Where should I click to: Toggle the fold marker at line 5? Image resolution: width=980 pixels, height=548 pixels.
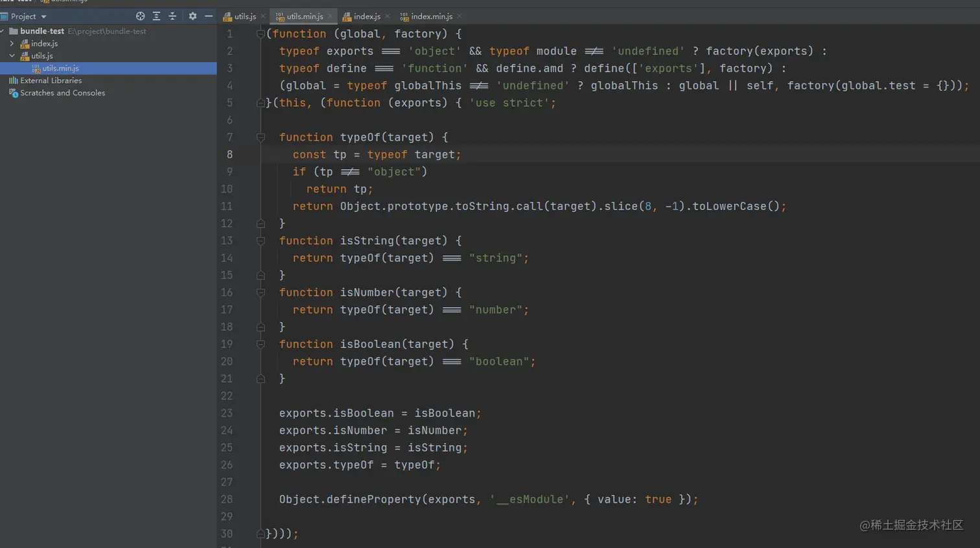[x=261, y=103]
